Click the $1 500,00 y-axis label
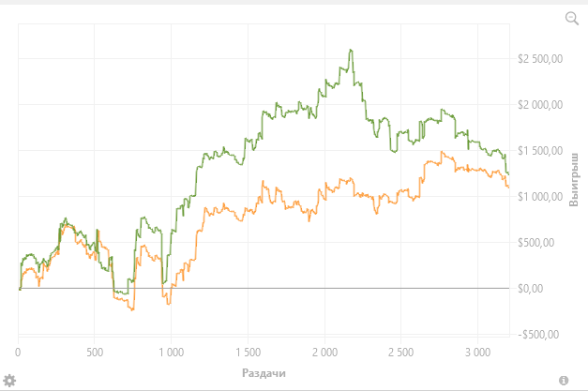 pos(539,151)
